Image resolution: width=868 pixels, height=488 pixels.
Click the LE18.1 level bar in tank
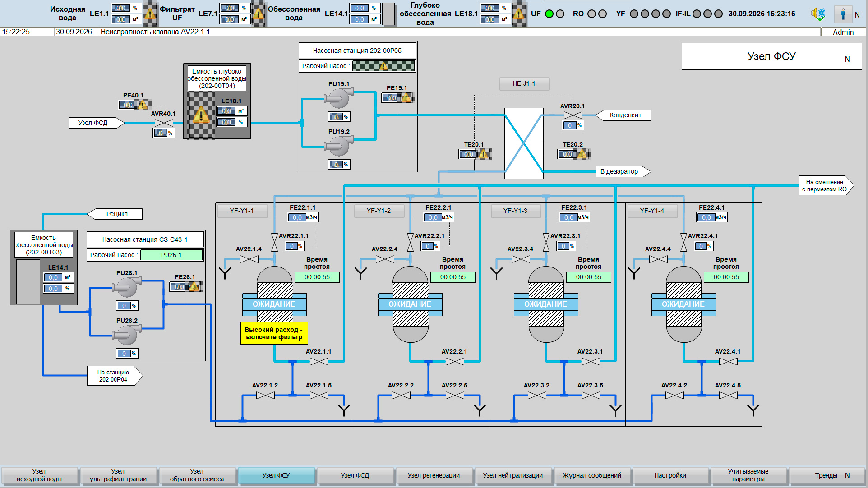[201, 115]
